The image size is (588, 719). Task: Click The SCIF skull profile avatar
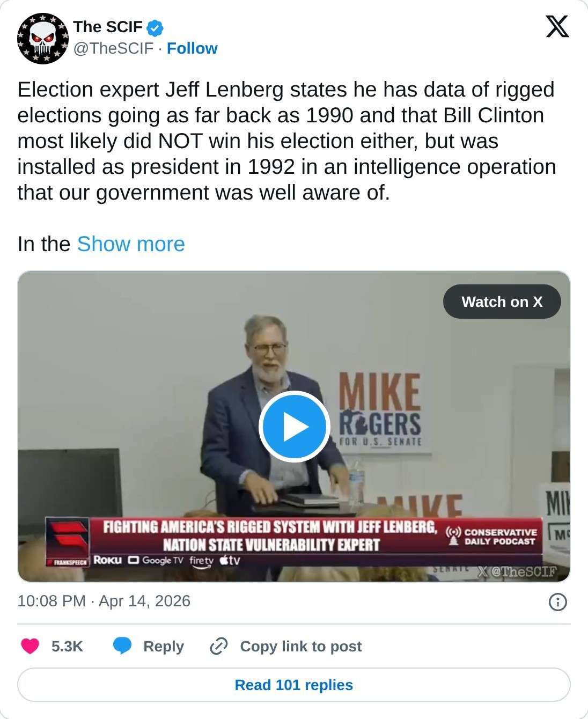[x=43, y=39]
